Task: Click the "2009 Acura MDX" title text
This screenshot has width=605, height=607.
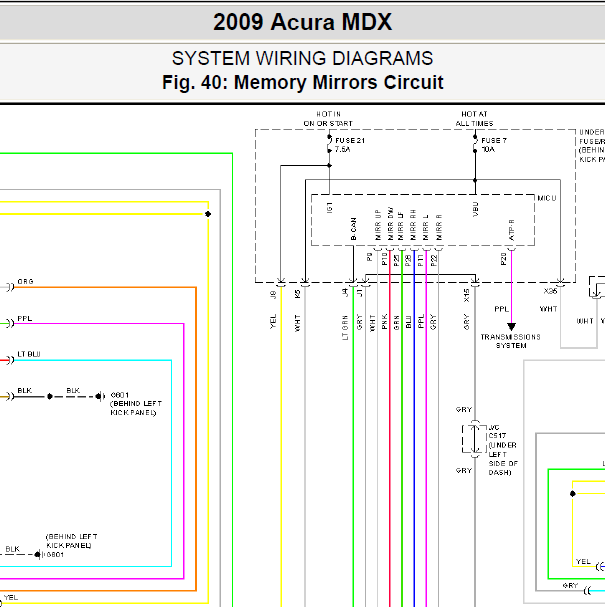Action: point(302,22)
